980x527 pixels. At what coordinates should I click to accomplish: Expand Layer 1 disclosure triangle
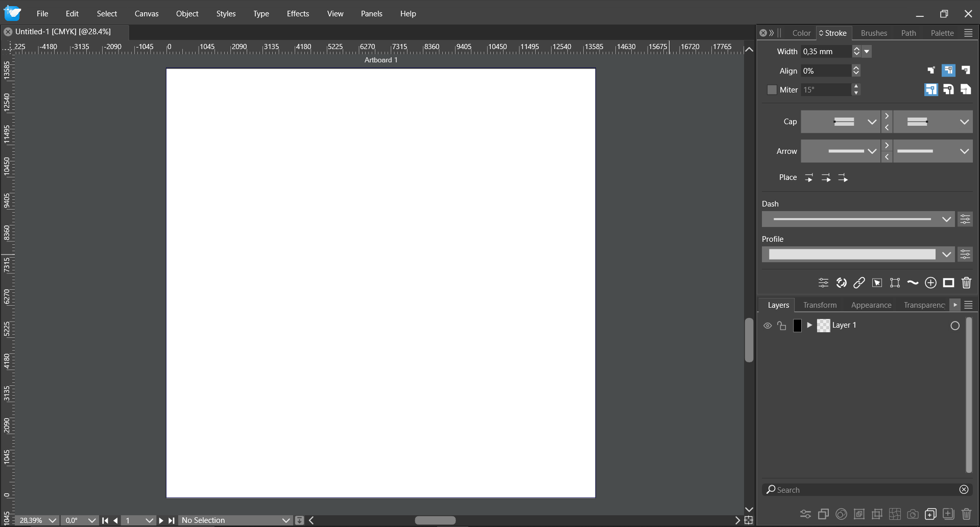[x=809, y=325]
